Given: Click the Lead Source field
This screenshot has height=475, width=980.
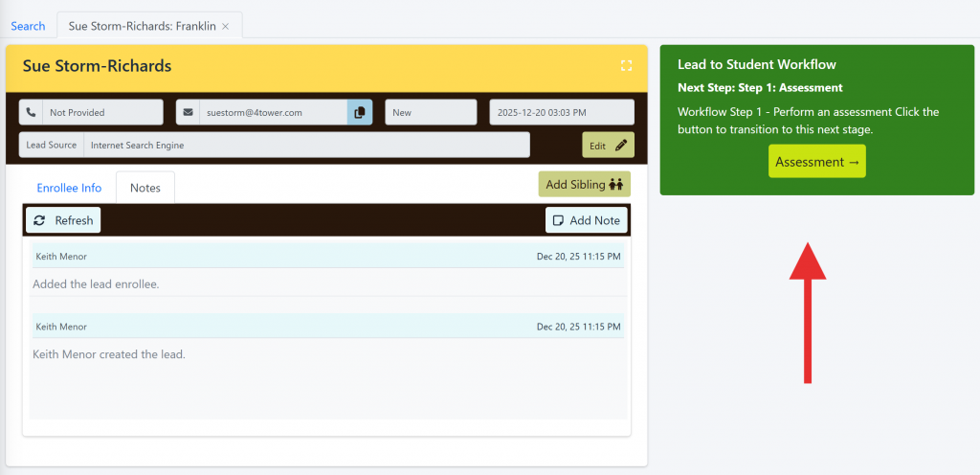Looking at the screenshot, I should click(x=305, y=146).
